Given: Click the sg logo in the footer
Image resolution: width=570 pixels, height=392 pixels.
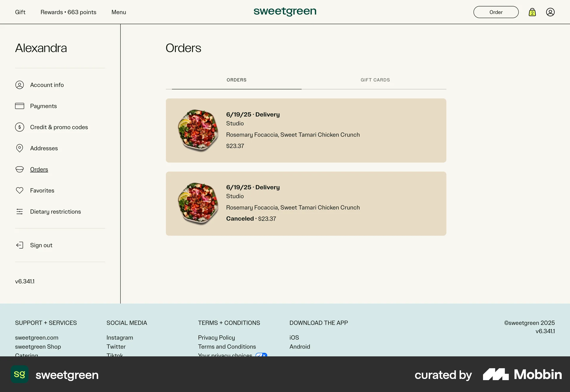Looking at the screenshot, I should (x=20, y=374).
